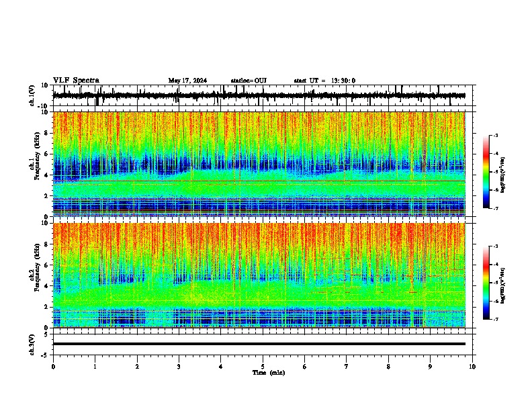Click the "8" kHz tick of ch.1 spectrogram
Screen dimensions: 532x411
pyautogui.click(x=47, y=133)
